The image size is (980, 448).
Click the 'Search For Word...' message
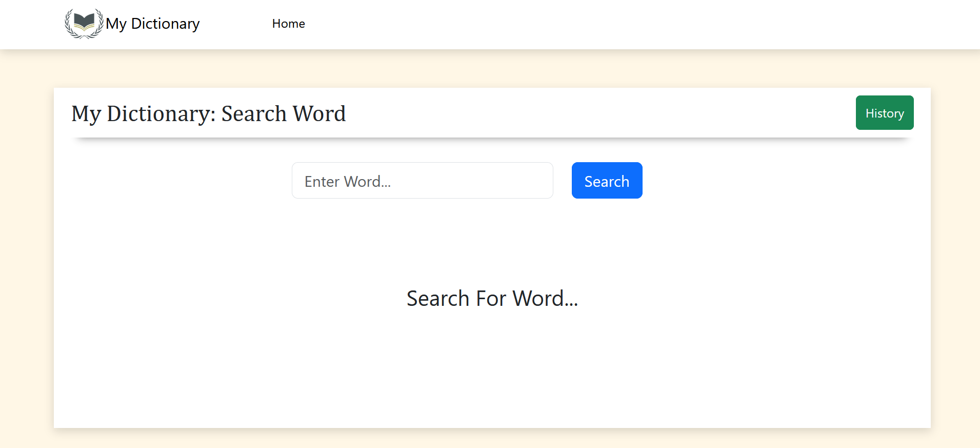point(492,298)
